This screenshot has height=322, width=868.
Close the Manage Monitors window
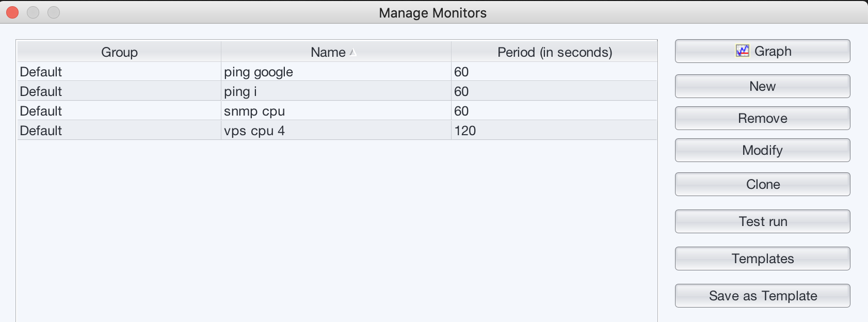[12, 12]
